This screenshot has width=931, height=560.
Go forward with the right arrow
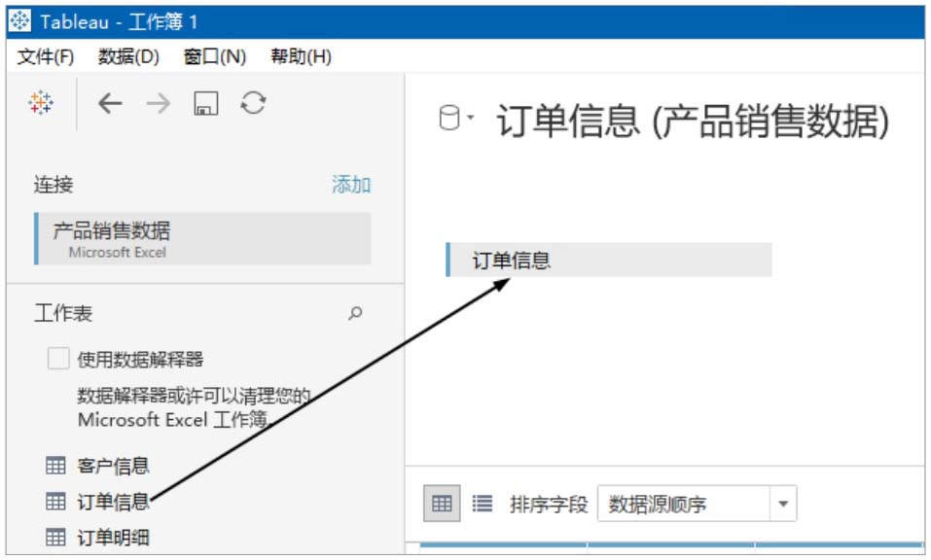(158, 103)
